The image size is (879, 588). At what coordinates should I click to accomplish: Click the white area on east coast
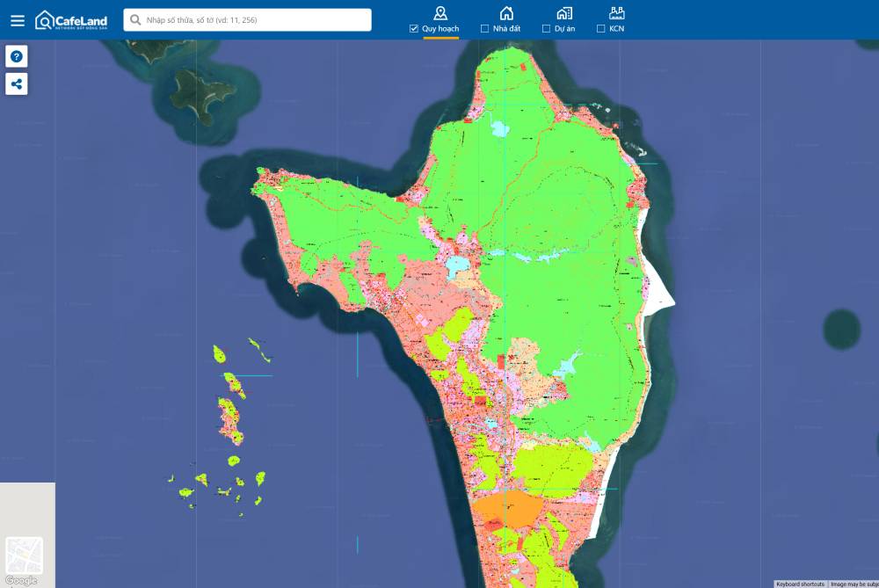pyautogui.click(x=659, y=294)
